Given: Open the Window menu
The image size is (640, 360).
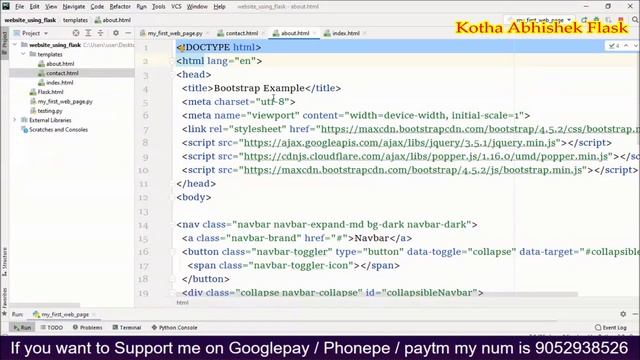Looking at the screenshot, I should tap(197, 7).
